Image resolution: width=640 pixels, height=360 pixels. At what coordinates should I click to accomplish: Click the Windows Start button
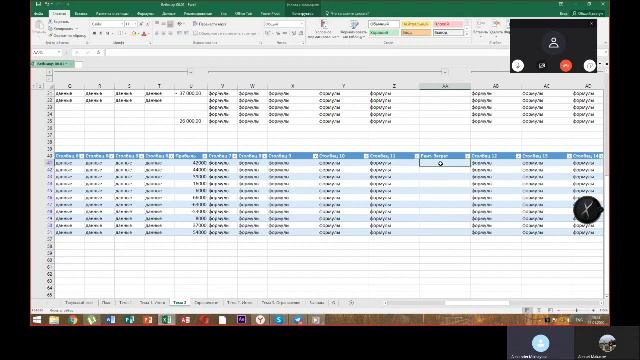pos(37,320)
